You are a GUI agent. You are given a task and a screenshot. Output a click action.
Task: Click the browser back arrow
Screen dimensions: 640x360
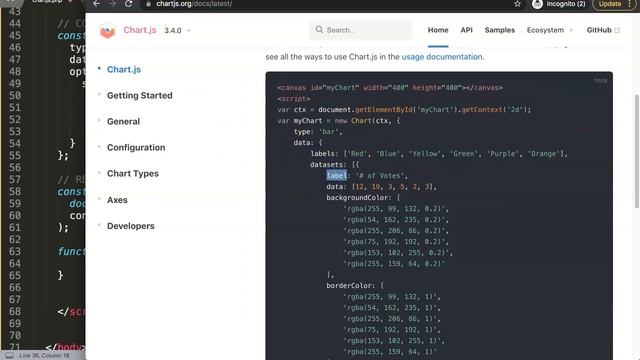pyautogui.click(x=96, y=4)
